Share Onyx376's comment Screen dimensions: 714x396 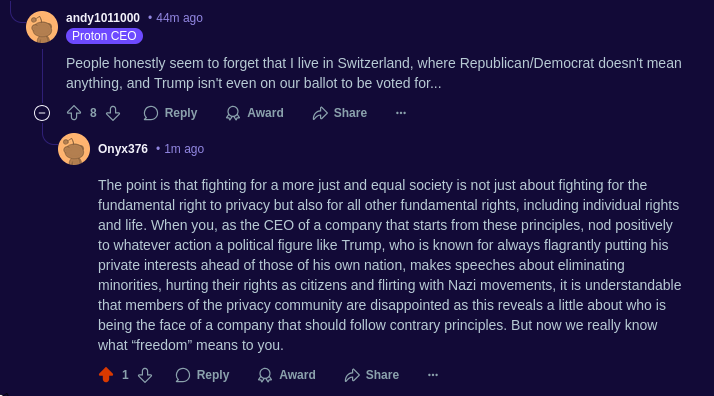(x=372, y=375)
